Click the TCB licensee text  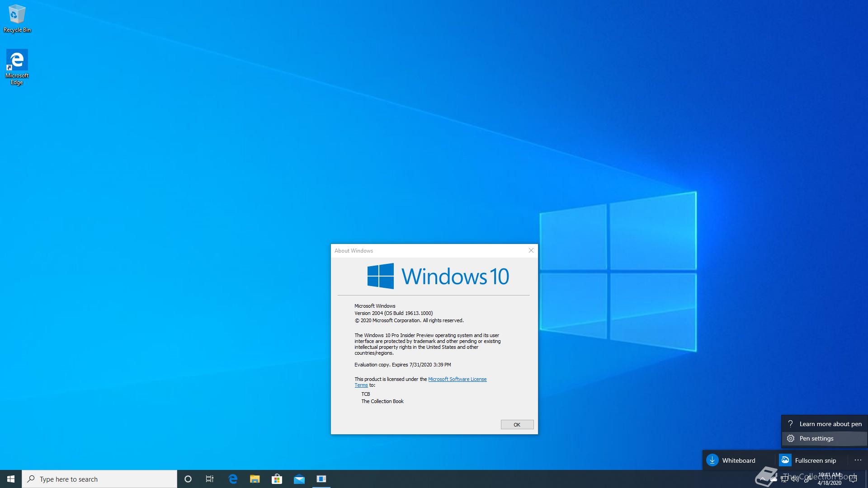click(365, 394)
